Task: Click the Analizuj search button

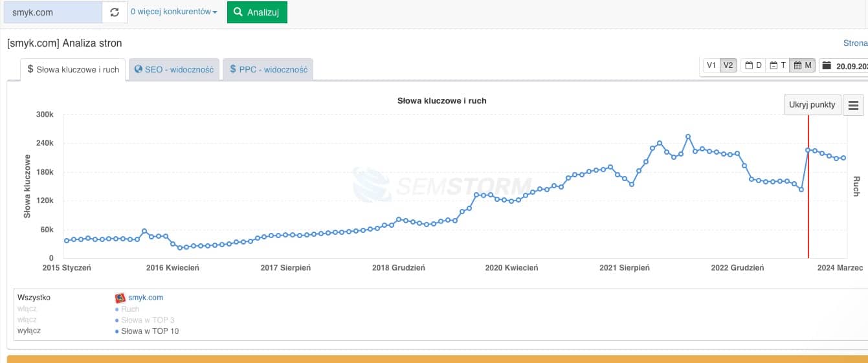Action: 257,12
